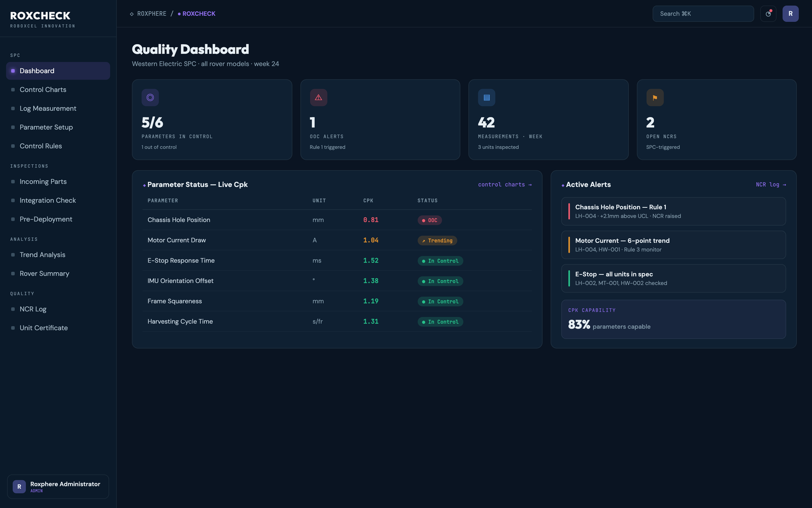Open Rover Summary page
812x508 pixels.
pos(58,273)
